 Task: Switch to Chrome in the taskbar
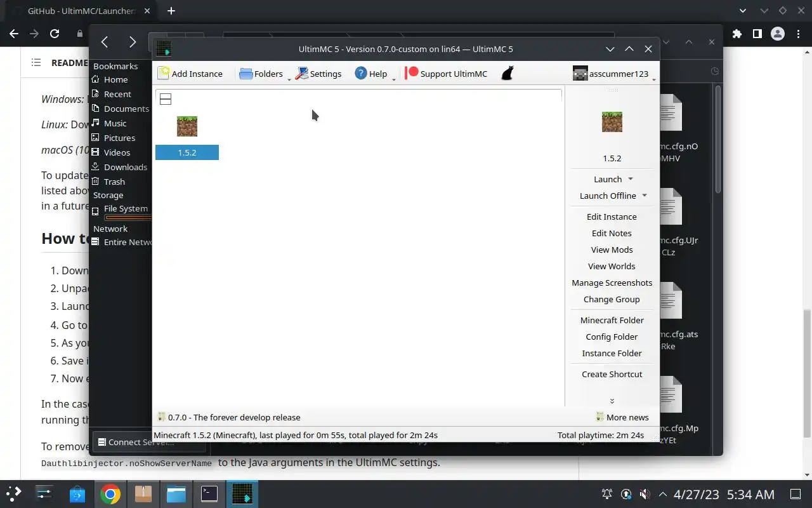pyautogui.click(x=110, y=493)
